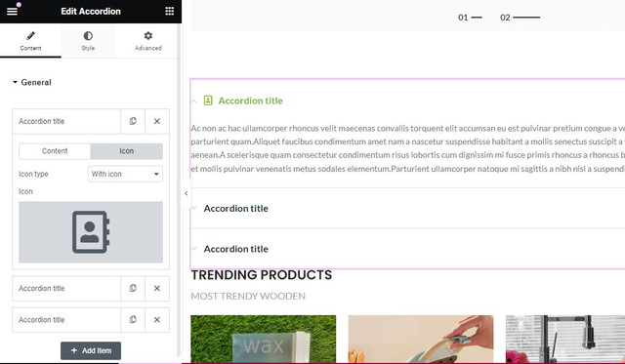Add a new accordion item
625x364 pixels.
[91, 350]
